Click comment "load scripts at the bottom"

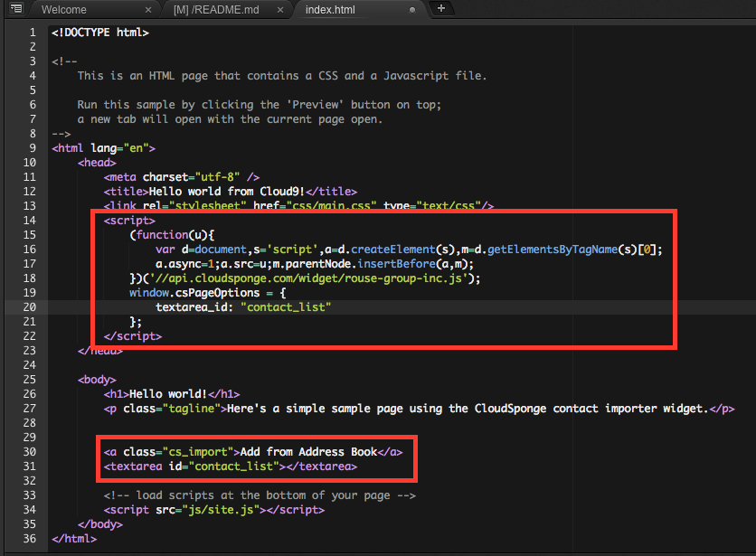tap(260, 495)
